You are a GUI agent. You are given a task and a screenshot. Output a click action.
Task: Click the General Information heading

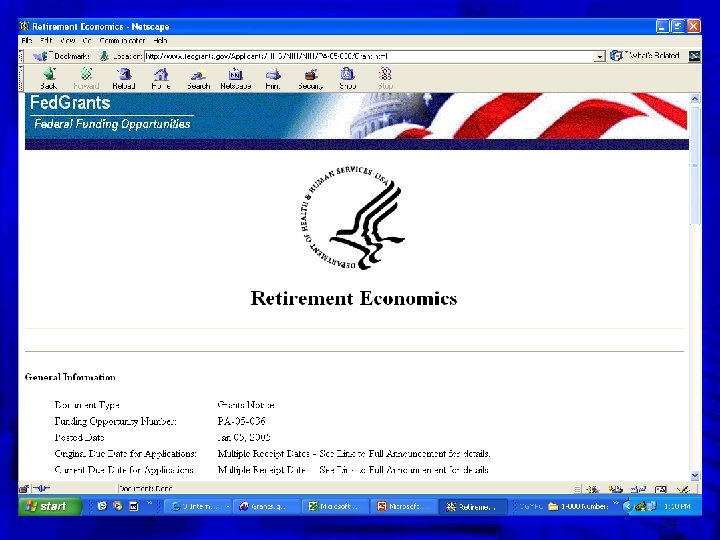[70, 377]
